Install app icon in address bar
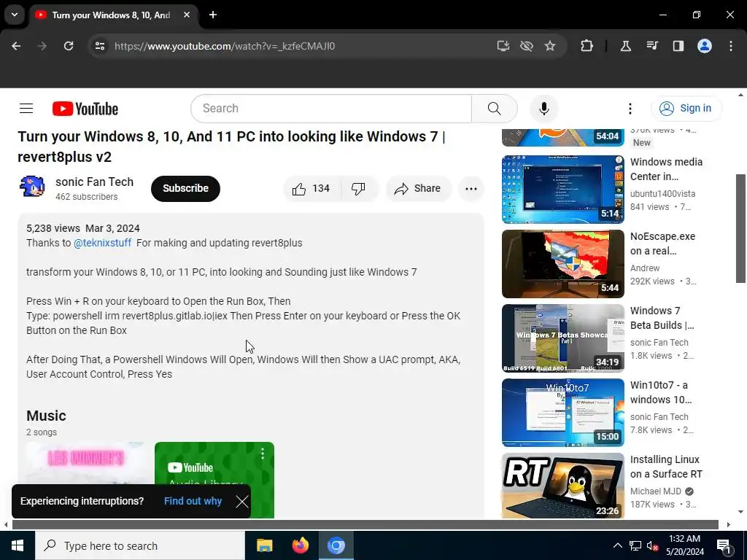 coord(503,46)
